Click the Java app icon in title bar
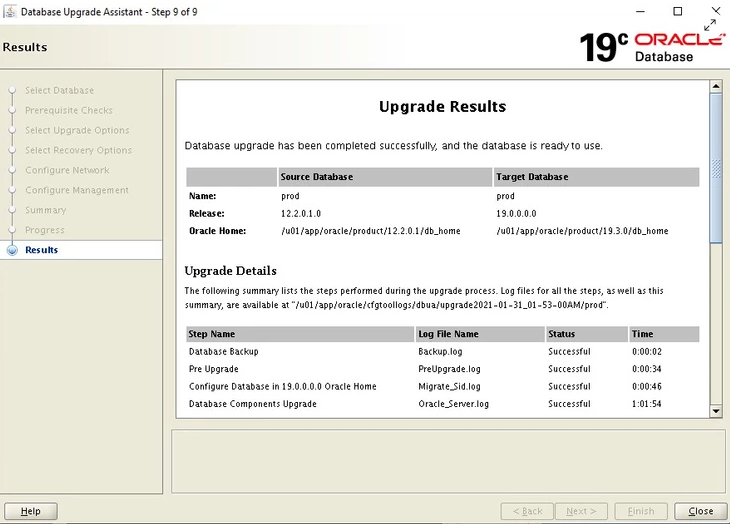 [10, 12]
